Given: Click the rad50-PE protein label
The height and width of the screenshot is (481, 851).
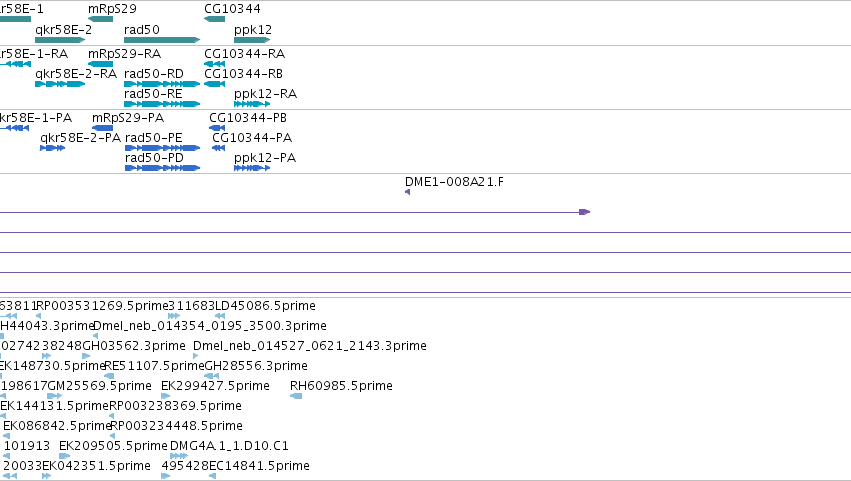Looking at the screenshot, I should 154,138.
